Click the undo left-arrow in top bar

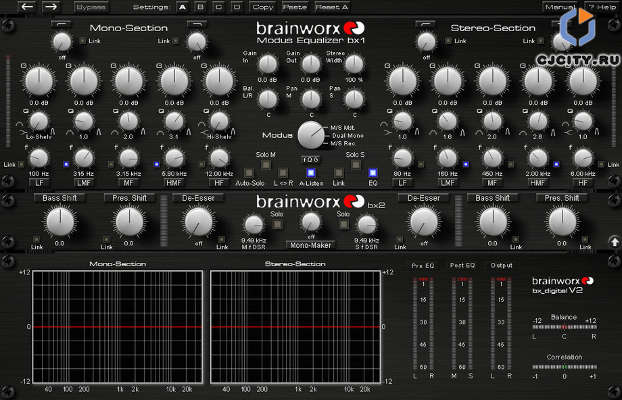pos(27,7)
